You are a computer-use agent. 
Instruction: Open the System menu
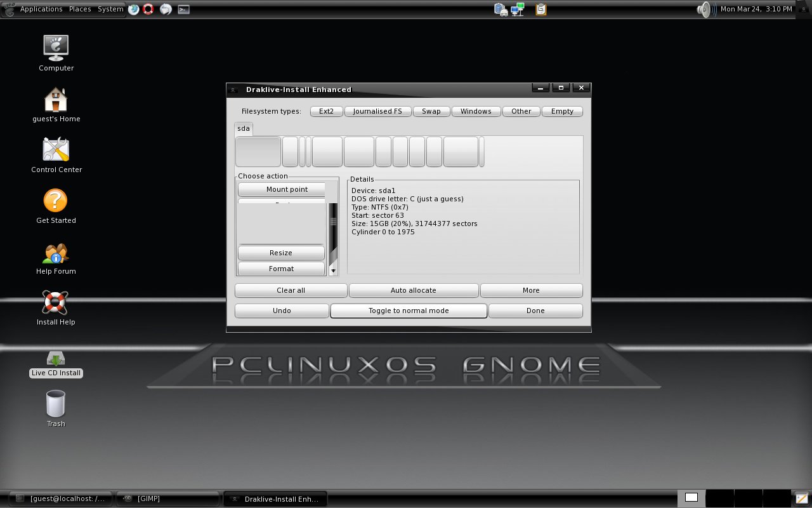(110, 9)
